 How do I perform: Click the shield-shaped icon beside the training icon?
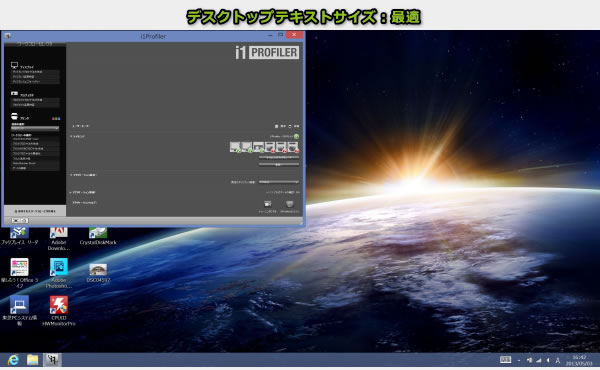(290, 204)
